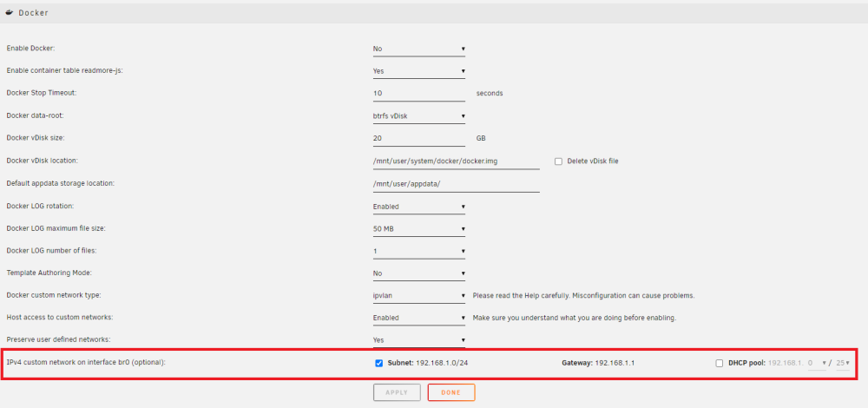Open the DHCP pool address dropdown

(817, 363)
